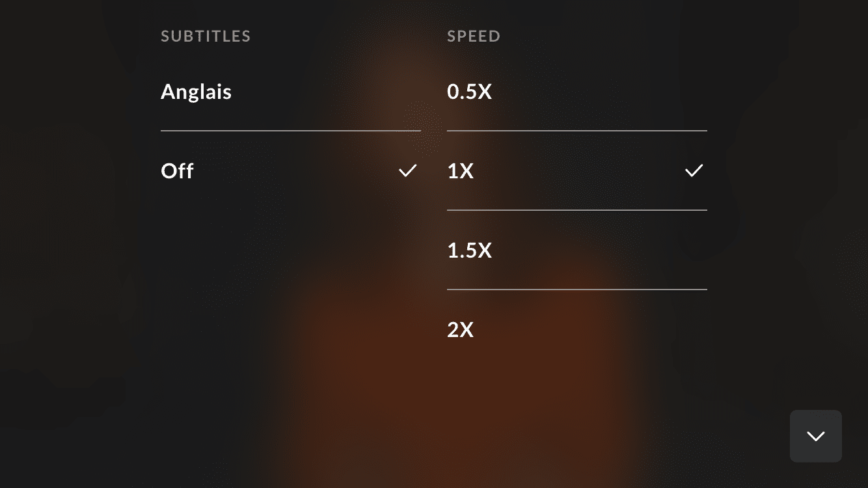Click the SUBTITLES section heading
The width and height of the screenshot is (868, 488).
(x=206, y=36)
